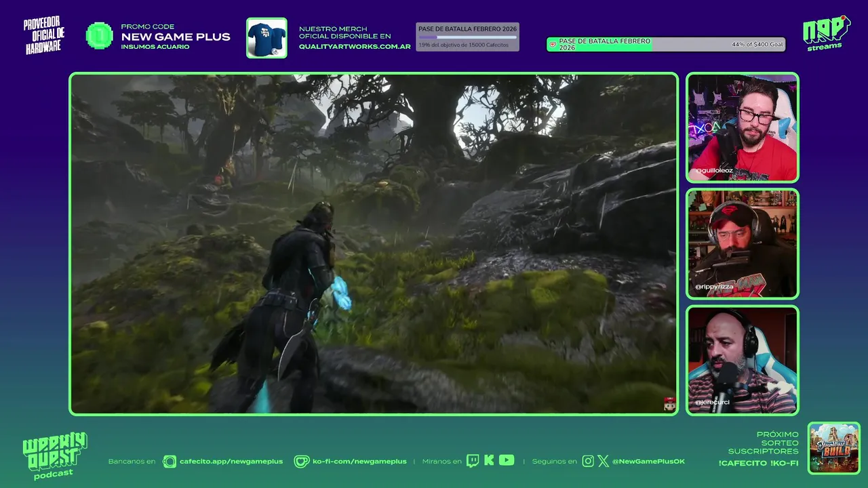This screenshot has height=488, width=868.
Task: Click the 'PRÓXIMO SORTEO SUSCRIPTORES' text
Action: click(x=764, y=443)
